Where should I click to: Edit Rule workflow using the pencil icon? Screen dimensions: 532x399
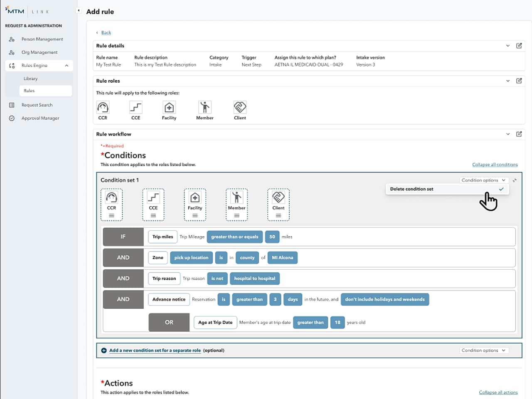pos(519,134)
